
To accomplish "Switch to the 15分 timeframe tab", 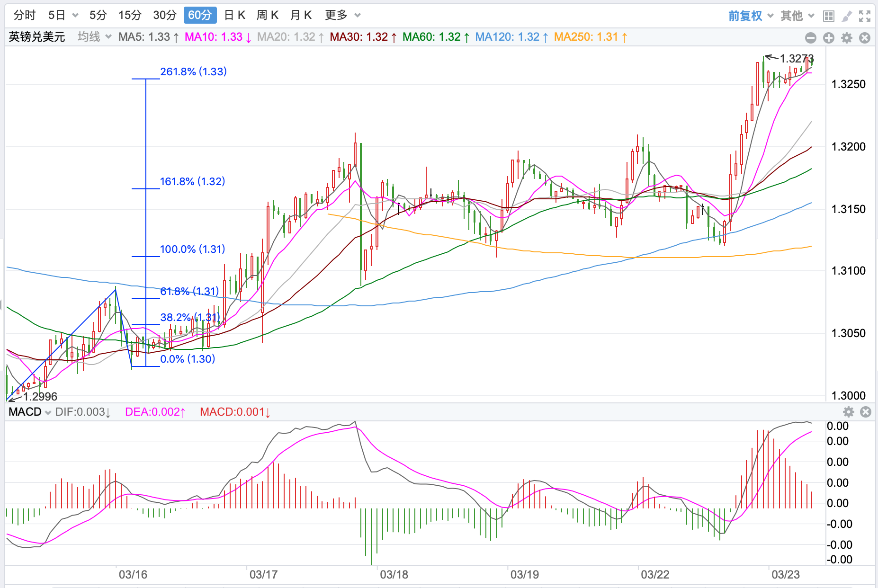I will tap(130, 15).
